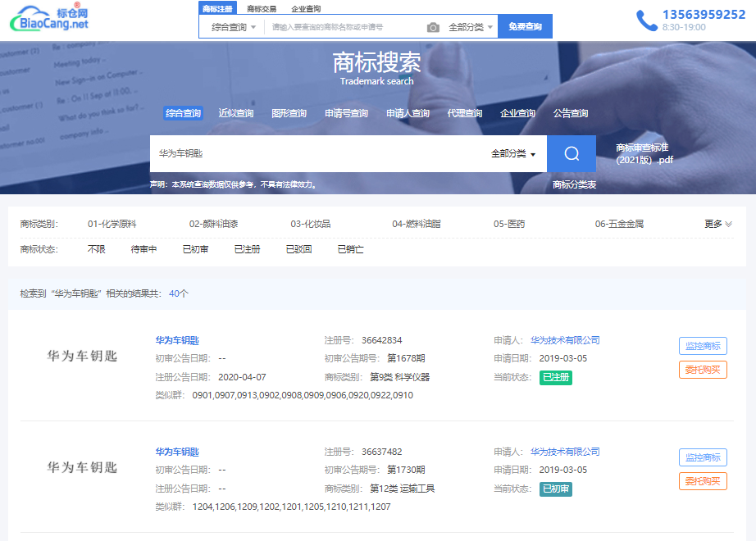
Task: Switch to the 代理查询 search tab
Action: (465, 113)
